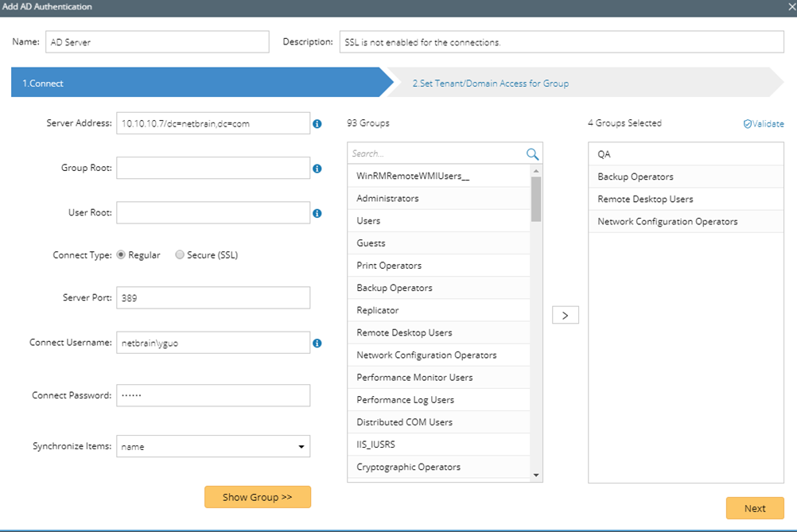Click the Show Group >> button

click(x=257, y=497)
